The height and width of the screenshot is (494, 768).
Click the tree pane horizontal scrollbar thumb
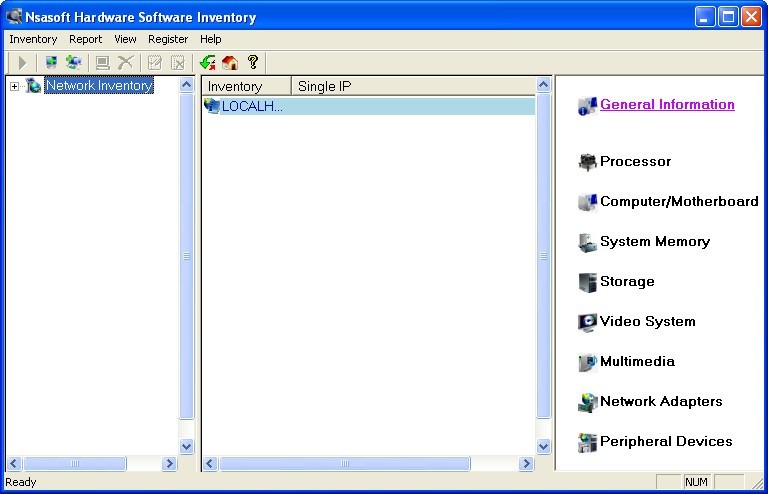[75, 463]
